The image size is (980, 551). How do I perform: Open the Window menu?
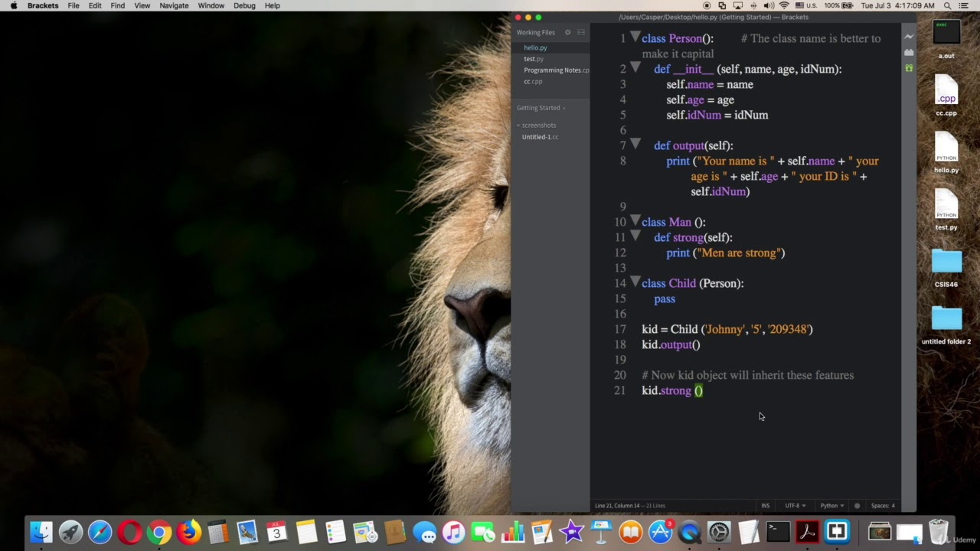click(x=211, y=5)
